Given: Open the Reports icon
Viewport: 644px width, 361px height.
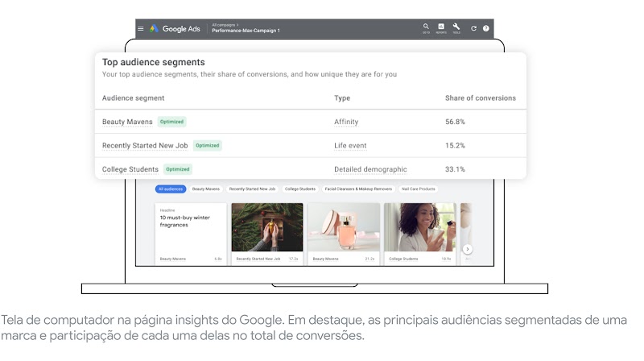Looking at the screenshot, I should pyautogui.click(x=441, y=28).
